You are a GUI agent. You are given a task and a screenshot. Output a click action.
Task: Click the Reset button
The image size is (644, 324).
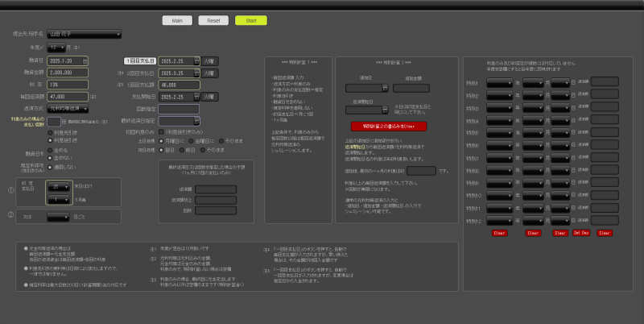point(213,21)
